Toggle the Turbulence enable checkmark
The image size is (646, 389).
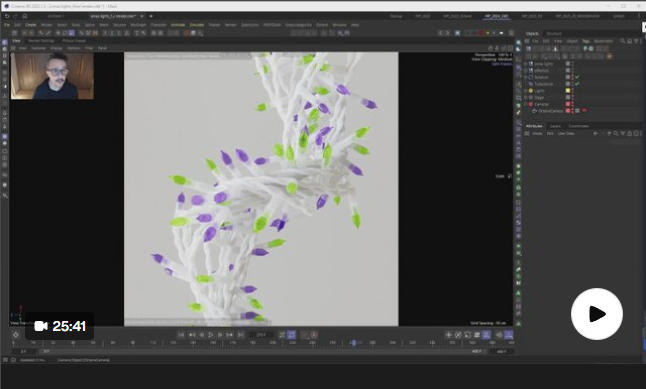pyautogui.click(x=578, y=84)
